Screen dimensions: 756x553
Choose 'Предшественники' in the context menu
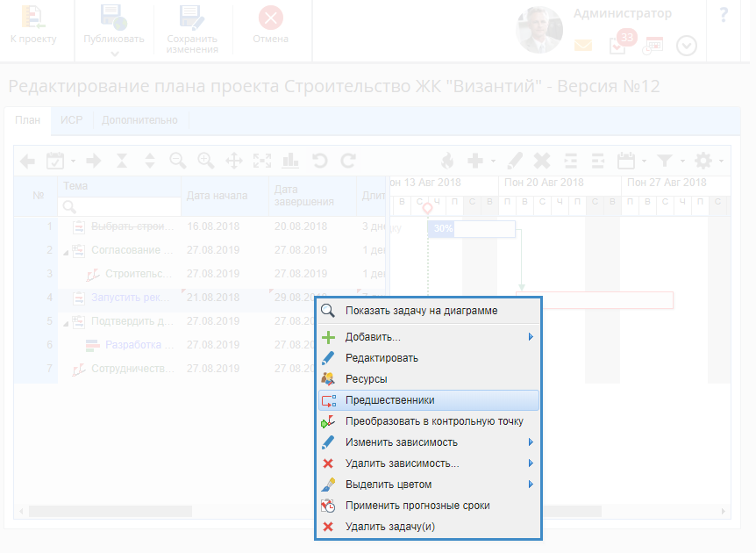428,400
